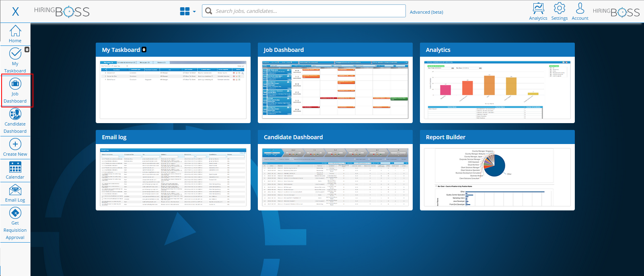The image size is (644, 276).
Task: Click the HiringBoss logo at top left
Action: pos(62,12)
